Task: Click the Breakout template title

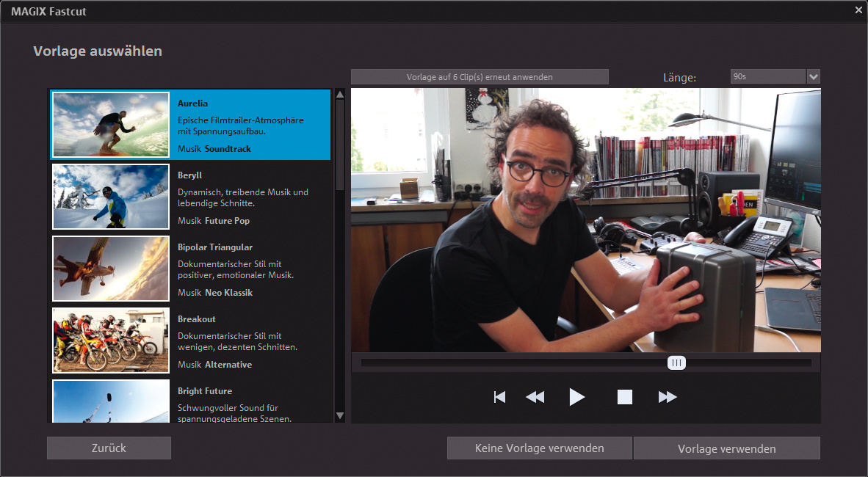Action: click(x=197, y=319)
